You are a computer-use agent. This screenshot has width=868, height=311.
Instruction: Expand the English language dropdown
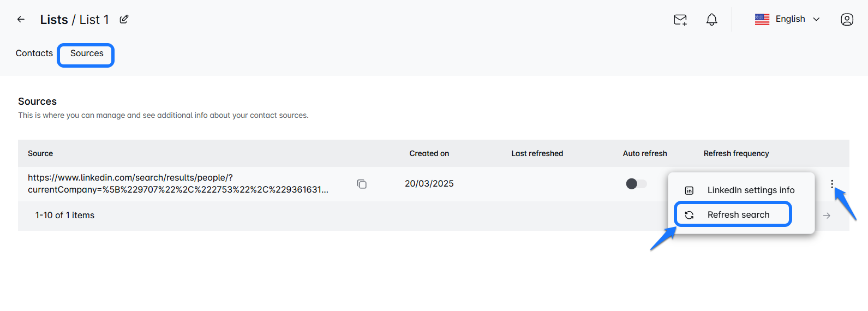tap(790, 19)
